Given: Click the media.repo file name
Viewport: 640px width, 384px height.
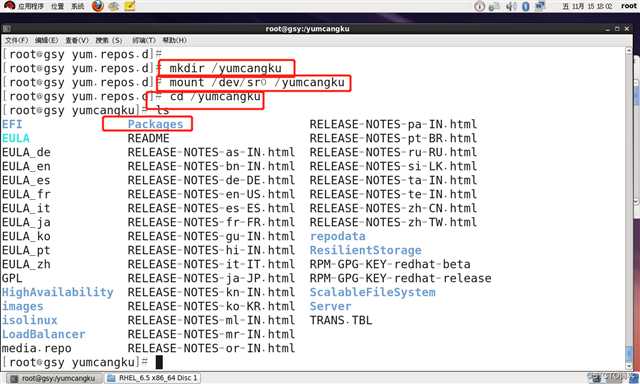Looking at the screenshot, I should (37, 348).
